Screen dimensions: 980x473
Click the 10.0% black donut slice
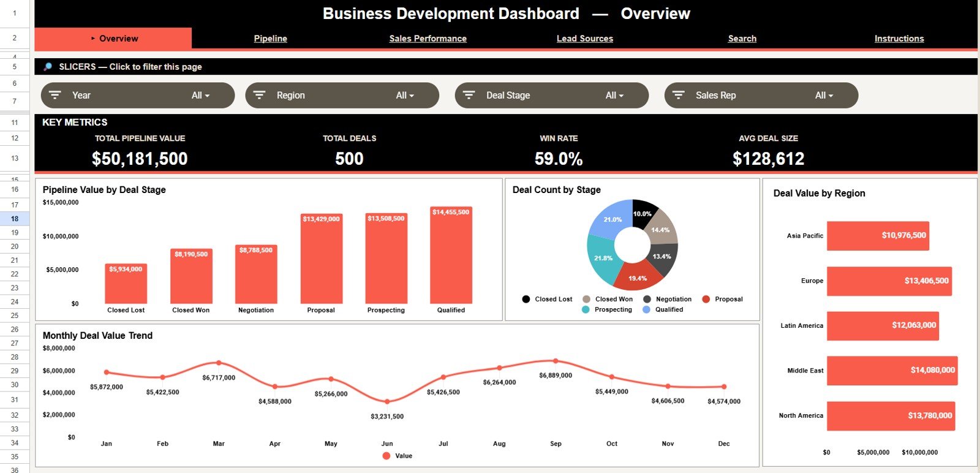(643, 213)
